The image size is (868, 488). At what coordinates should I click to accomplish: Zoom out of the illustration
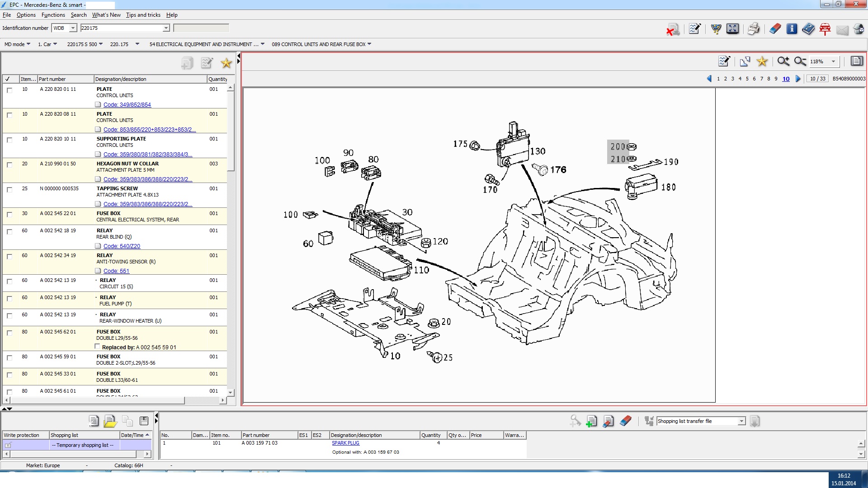pos(800,61)
